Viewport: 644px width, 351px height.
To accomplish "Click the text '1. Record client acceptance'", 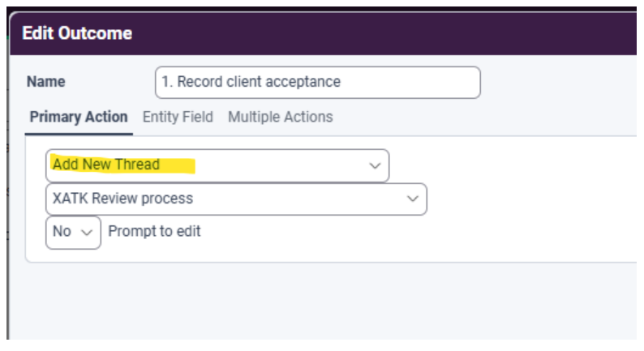I will [251, 82].
